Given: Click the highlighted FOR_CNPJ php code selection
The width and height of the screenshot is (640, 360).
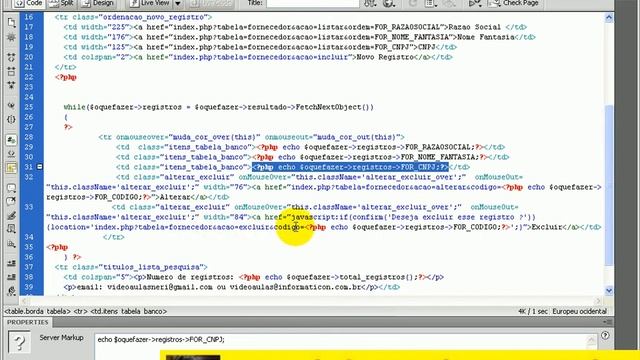Looking at the screenshot, I should 350,167.
